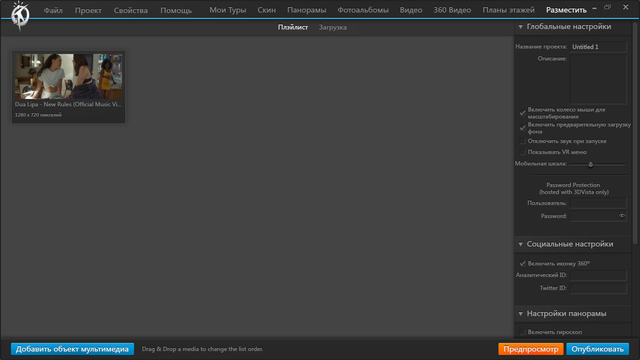This screenshot has height=360, width=640.
Task: Go to 360 Видео section
Action: (452, 10)
